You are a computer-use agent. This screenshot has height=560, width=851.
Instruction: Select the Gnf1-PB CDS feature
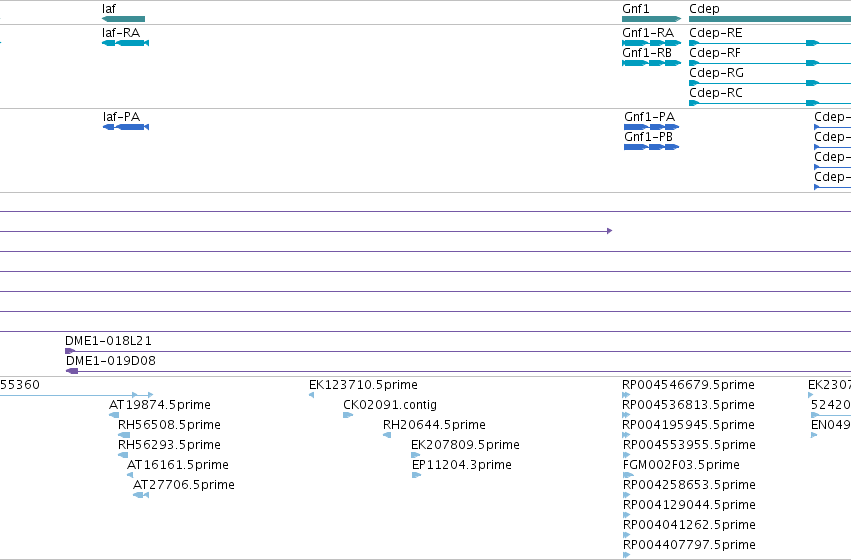pos(651,147)
